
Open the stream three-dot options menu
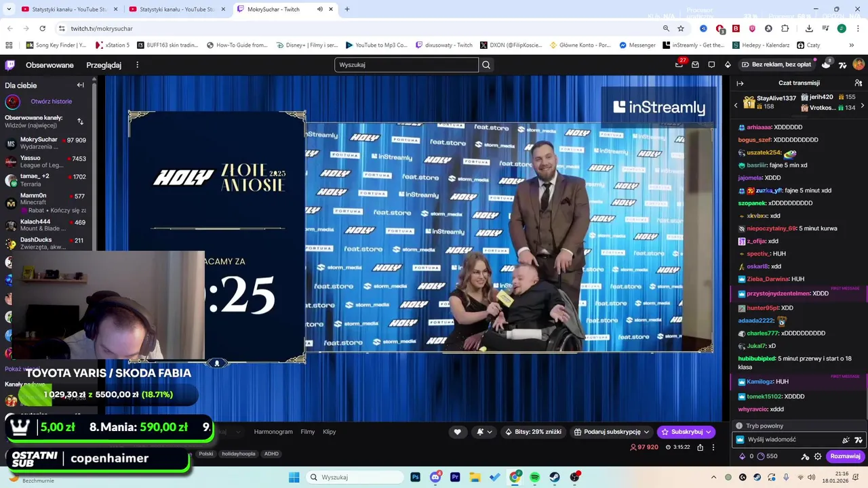coord(713,447)
